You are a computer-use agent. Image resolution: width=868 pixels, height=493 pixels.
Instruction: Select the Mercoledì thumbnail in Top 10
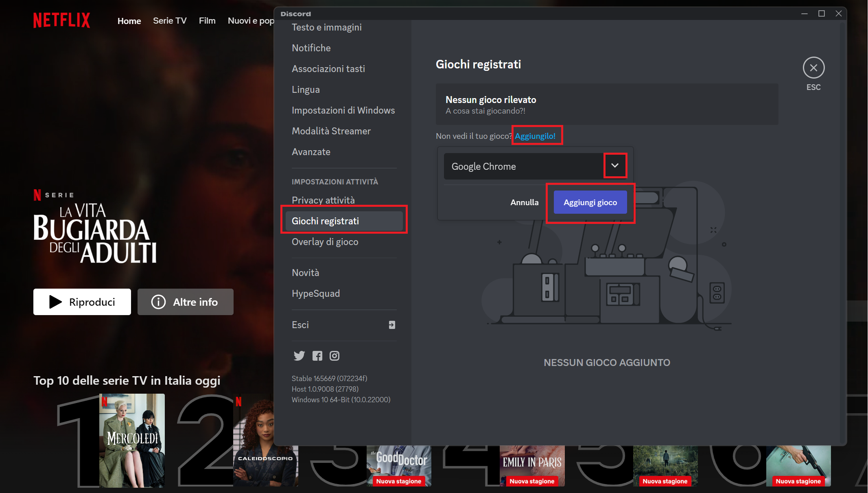132,440
